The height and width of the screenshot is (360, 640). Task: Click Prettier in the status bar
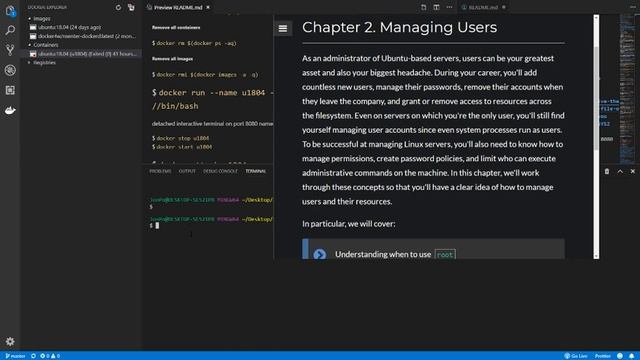[603, 356]
